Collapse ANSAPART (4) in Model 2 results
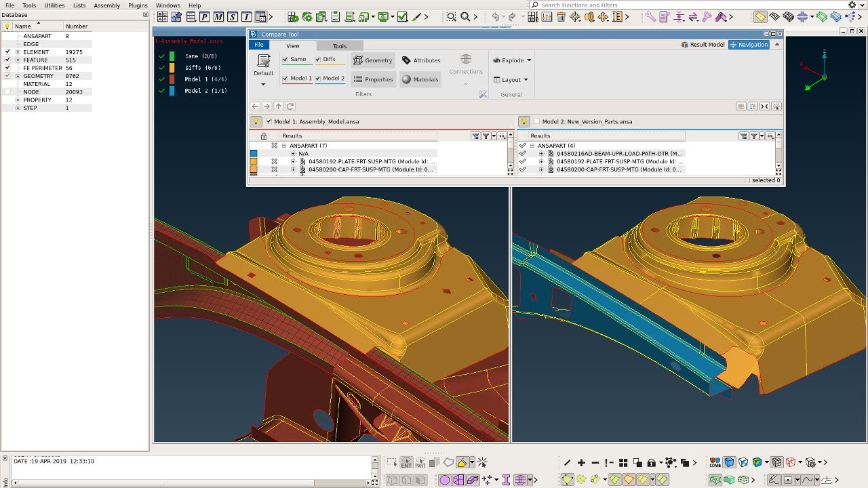 point(532,146)
